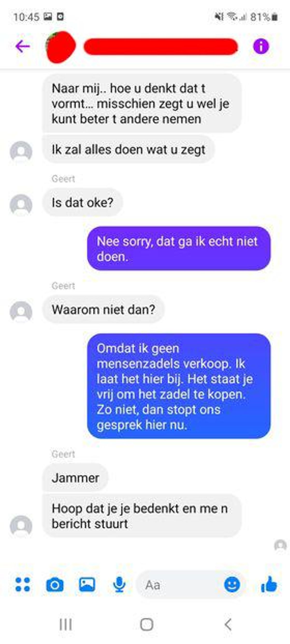The height and width of the screenshot is (644, 290).
Task: Open the four-dot more options menu
Action: tap(23, 585)
